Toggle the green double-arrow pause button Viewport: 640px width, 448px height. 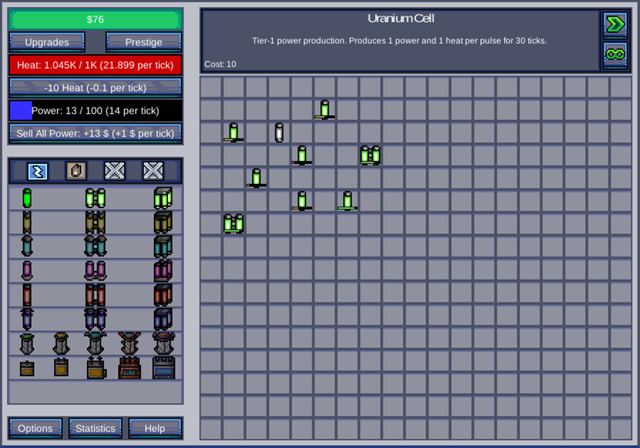click(x=615, y=25)
